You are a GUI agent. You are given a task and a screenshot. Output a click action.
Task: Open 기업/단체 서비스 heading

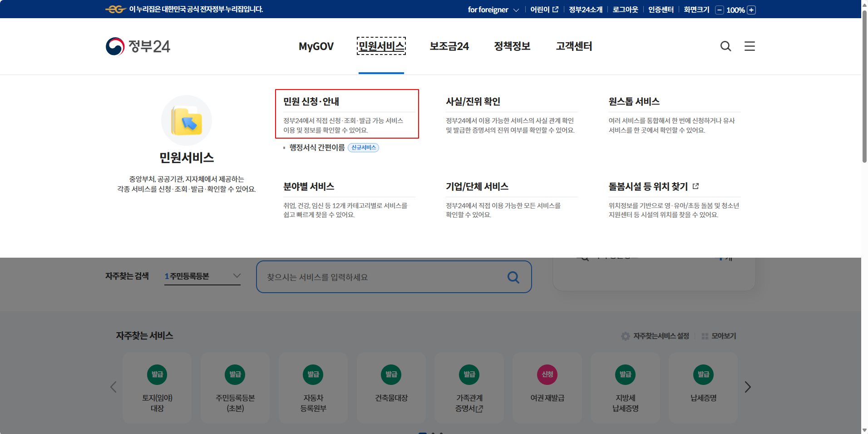pyautogui.click(x=477, y=186)
